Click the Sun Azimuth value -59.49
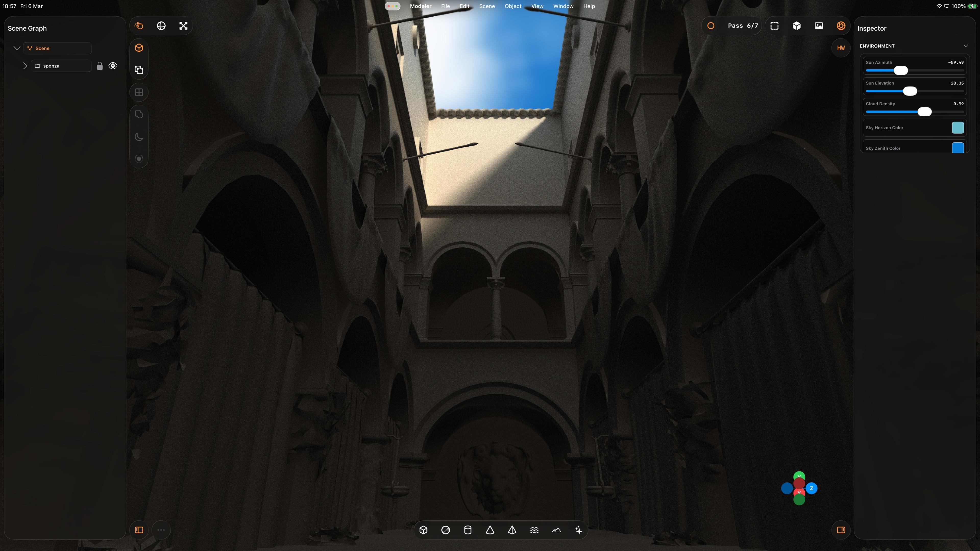Image resolution: width=980 pixels, height=551 pixels. point(956,62)
